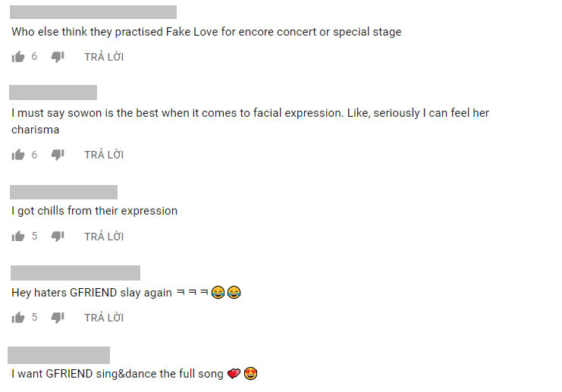Dislike the 'Hey haters GFRIEND slay' comment
The image size is (562, 392).
[58, 318]
